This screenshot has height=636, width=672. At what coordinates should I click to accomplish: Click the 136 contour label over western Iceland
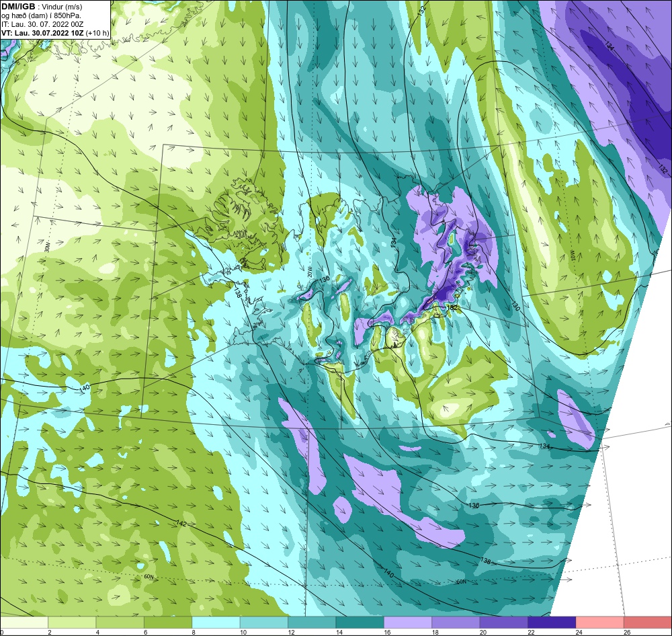pyautogui.click(x=325, y=279)
